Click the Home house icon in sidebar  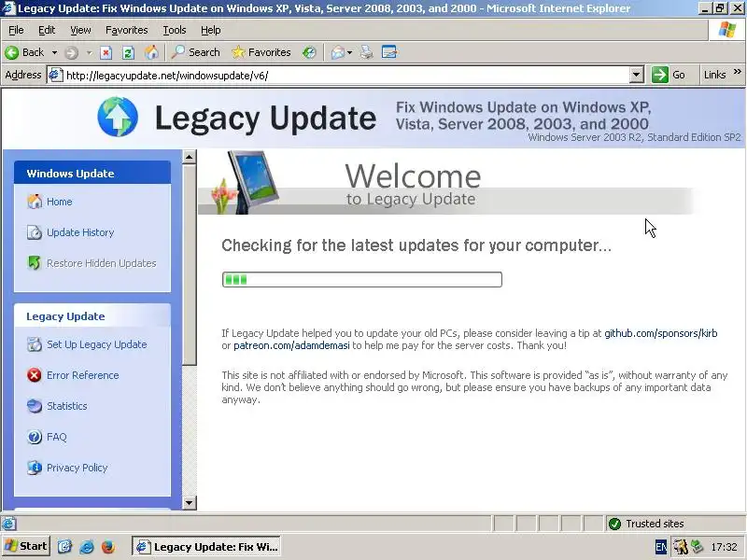coord(35,202)
